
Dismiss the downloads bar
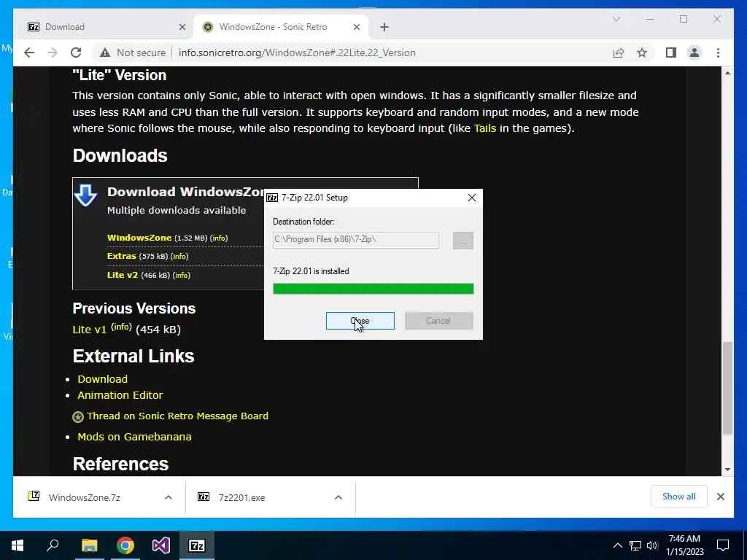[720, 497]
